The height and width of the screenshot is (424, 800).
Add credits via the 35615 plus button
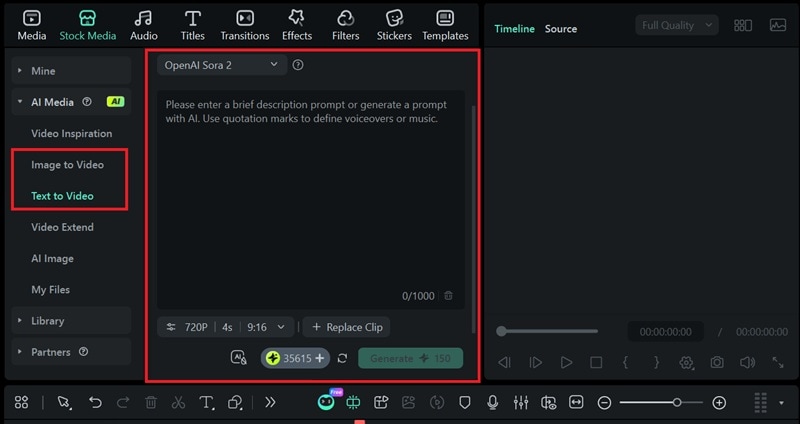[320, 358]
